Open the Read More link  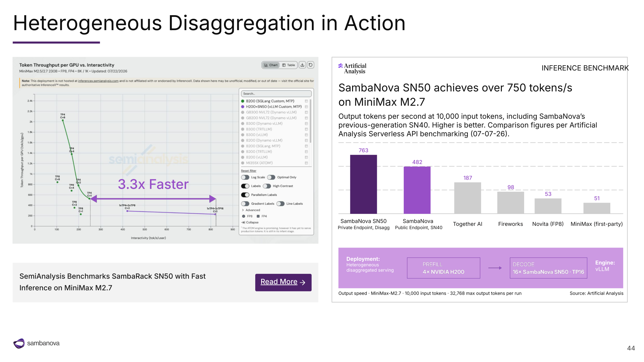click(283, 282)
